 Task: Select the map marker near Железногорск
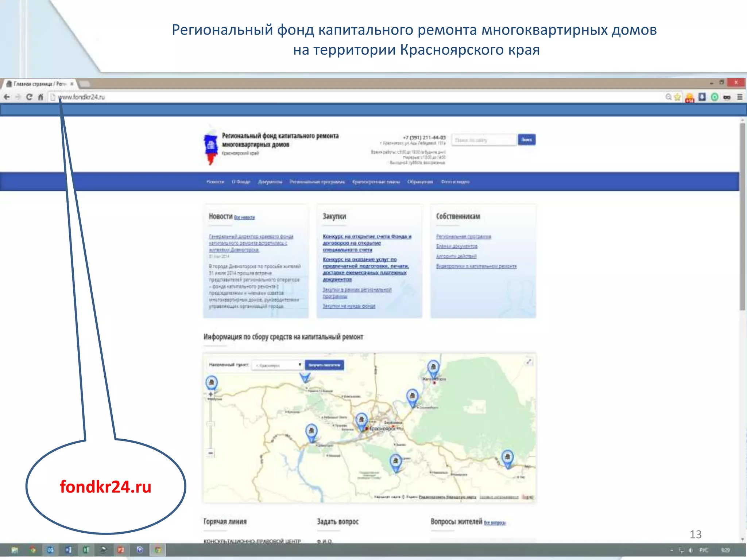click(433, 369)
